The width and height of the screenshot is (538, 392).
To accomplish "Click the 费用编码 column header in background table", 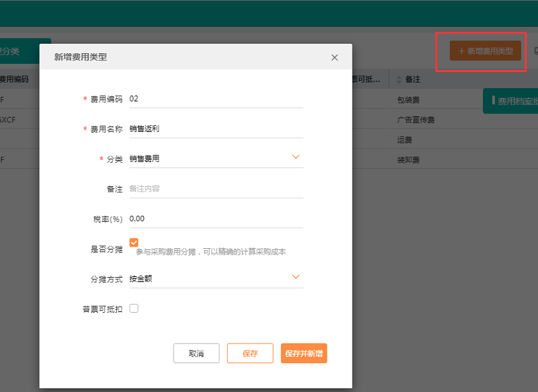I will pos(14,79).
